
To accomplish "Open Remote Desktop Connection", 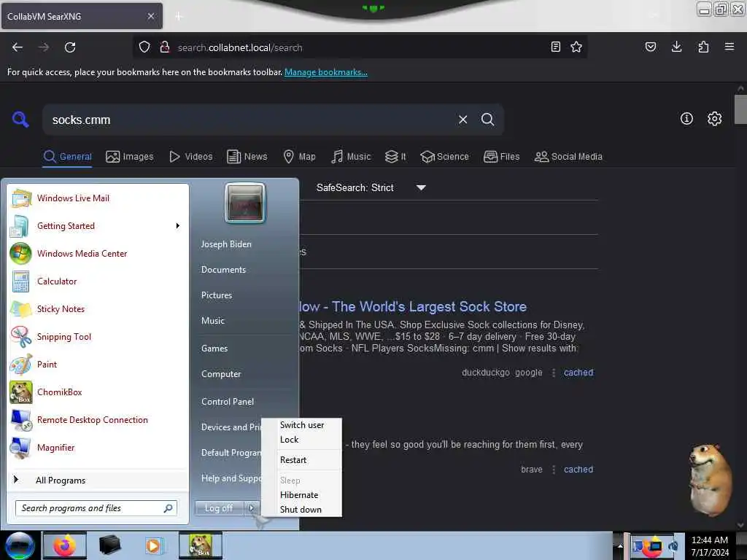I will pos(98,420).
